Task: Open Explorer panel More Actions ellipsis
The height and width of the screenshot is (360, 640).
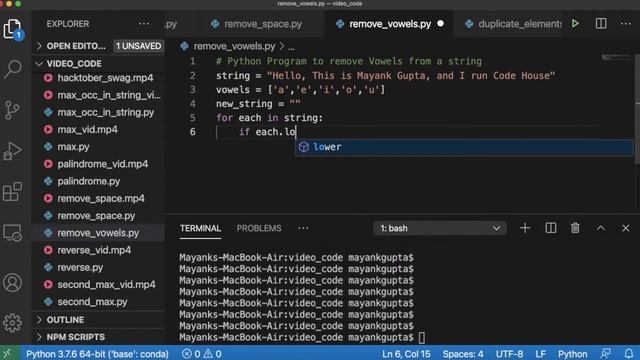Action: tap(144, 24)
